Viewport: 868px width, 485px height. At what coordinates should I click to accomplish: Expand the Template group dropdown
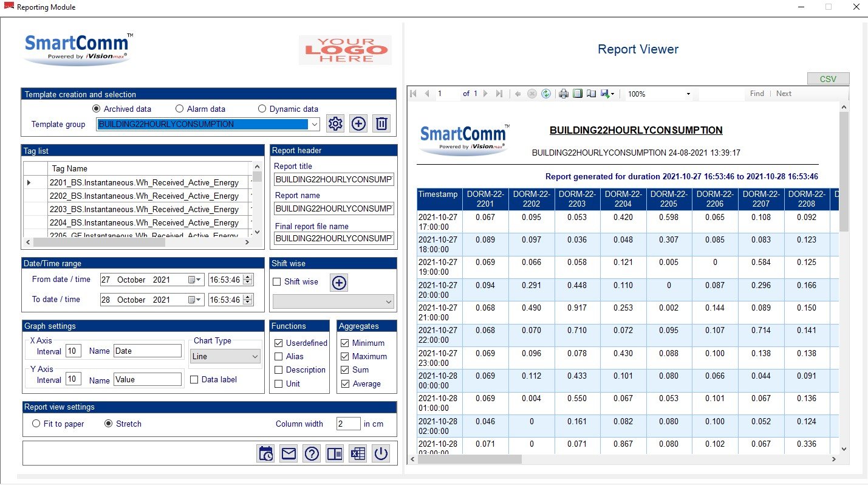[x=314, y=125]
